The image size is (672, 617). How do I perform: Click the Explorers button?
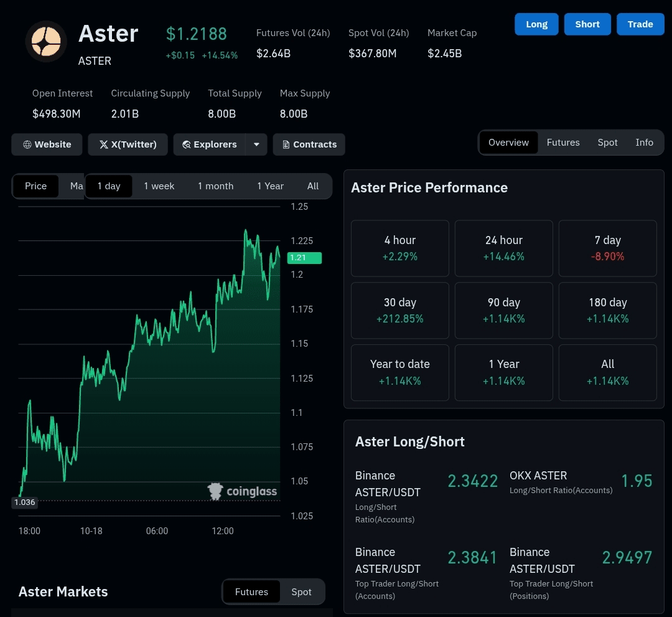pyautogui.click(x=209, y=144)
